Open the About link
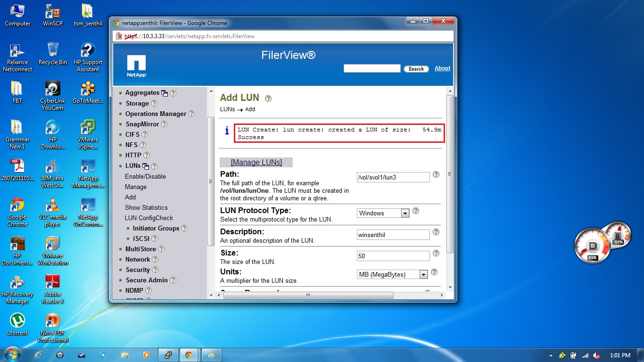644x362 pixels. (x=442, y=68)
